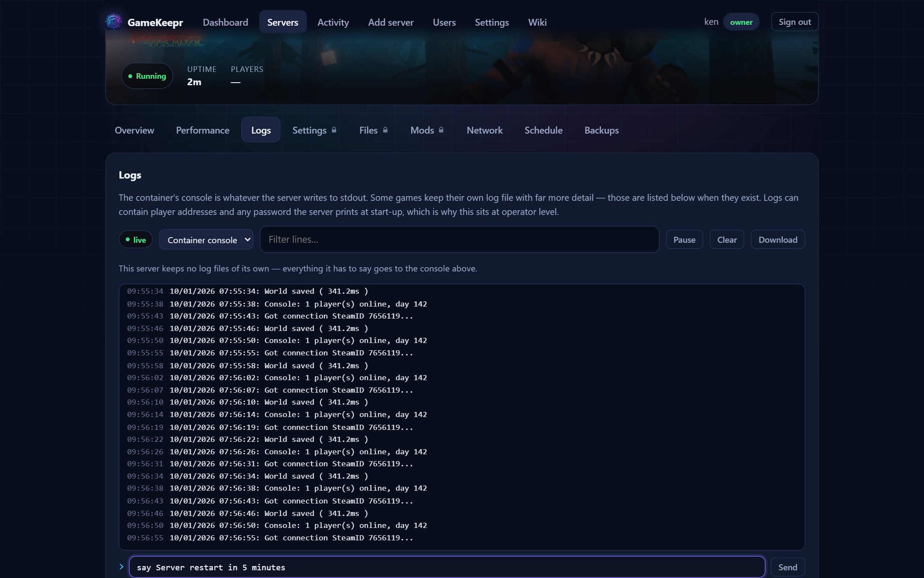
Task: Download the log file
Action: (x=778, y=240)
